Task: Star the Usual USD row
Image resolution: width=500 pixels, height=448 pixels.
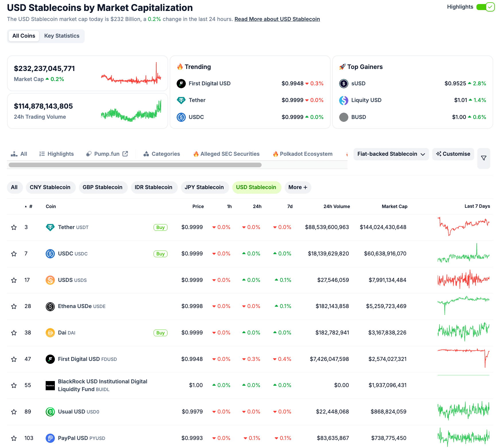Action: (x=14, y=412)
